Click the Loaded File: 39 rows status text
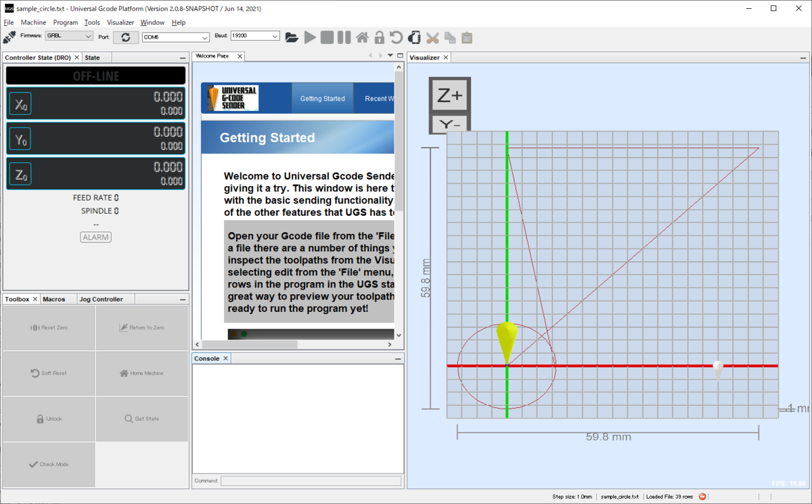Screen dimensions: 812x504 click(x=670, y=497)
